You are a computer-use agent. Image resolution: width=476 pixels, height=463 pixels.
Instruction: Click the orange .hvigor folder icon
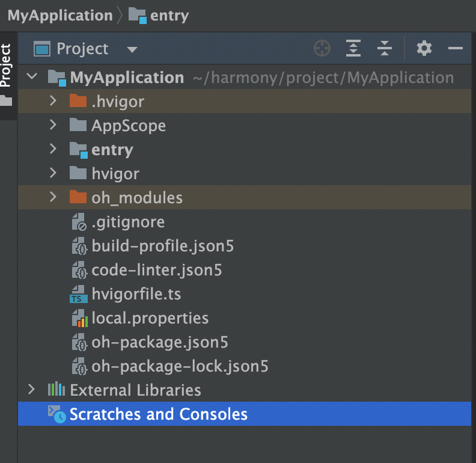coord(78,100)
